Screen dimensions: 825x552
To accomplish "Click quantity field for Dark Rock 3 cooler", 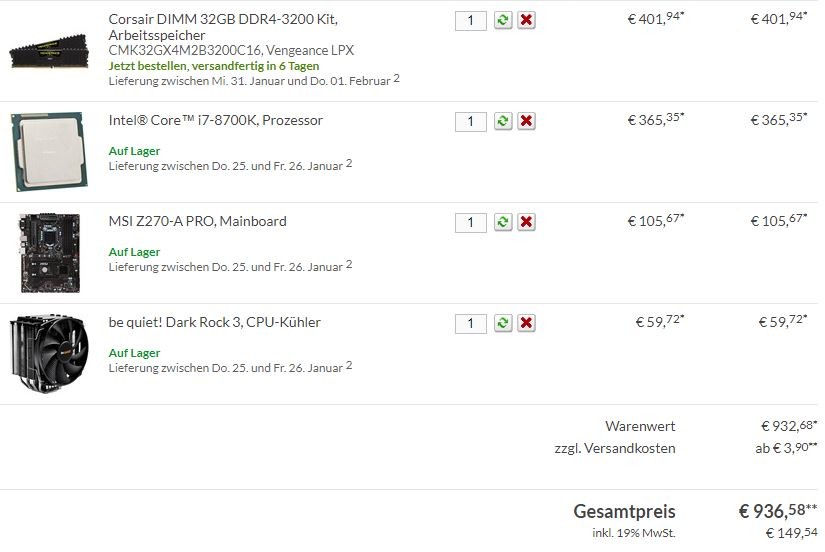I will coord(470,323).
